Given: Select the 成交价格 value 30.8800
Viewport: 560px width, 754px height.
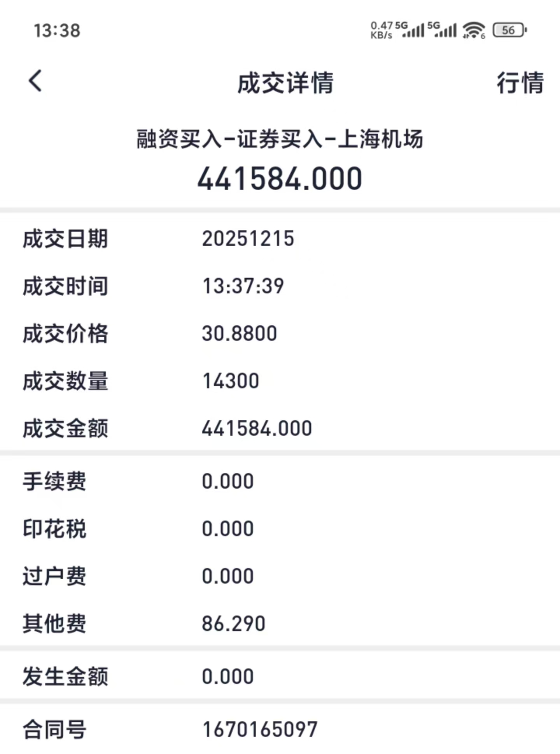Looking at the screenshot, I should coord(239,333).
